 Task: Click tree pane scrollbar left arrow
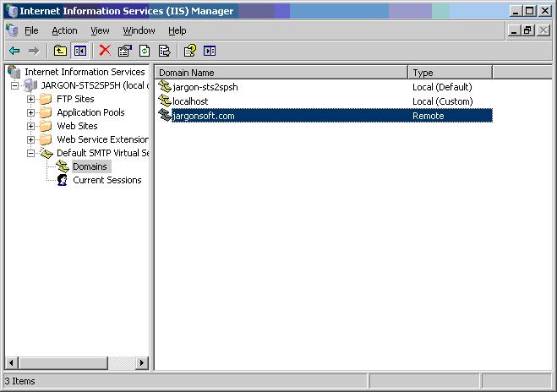coord(11,363)
